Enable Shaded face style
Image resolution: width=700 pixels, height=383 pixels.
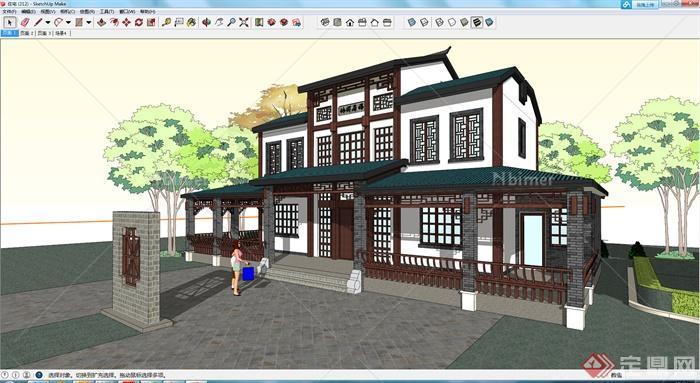pyautogui.click(x=465, y=22)
